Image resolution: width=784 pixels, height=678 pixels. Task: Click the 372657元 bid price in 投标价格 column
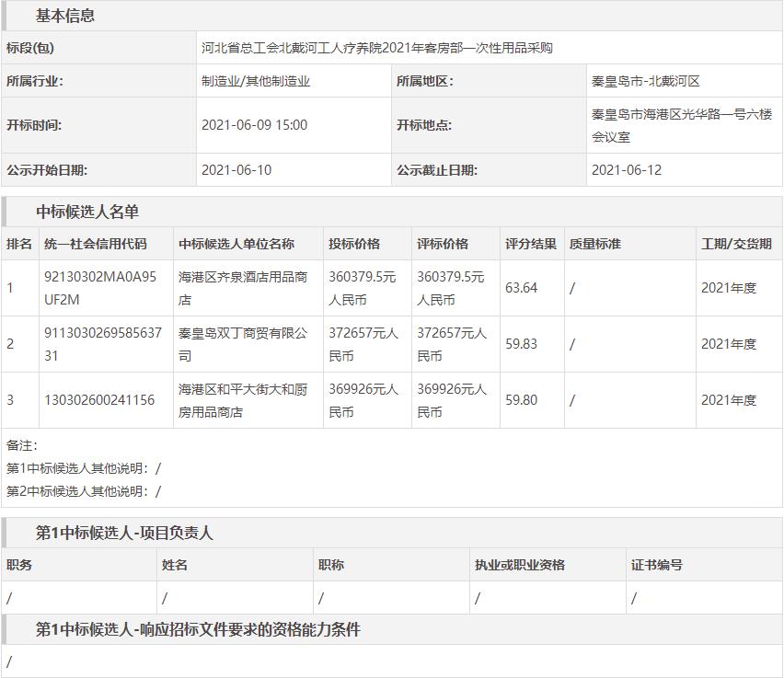(363, 344)
